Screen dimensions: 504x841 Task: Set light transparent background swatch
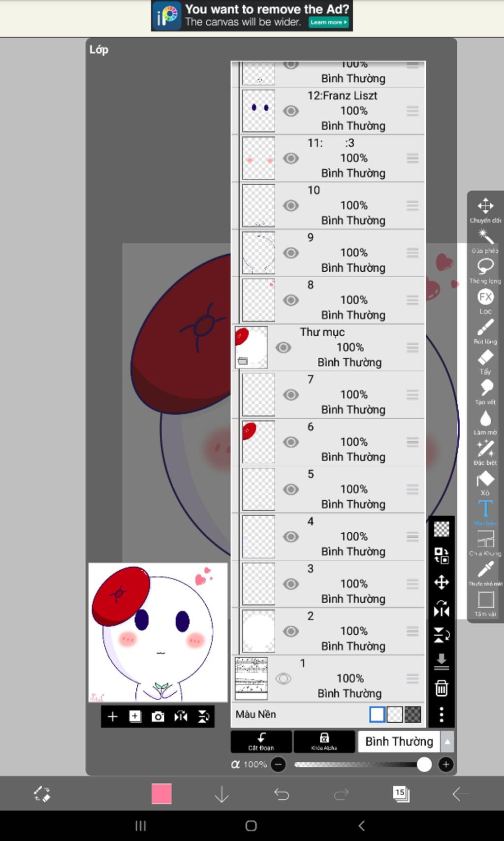(x=395, y=714)
